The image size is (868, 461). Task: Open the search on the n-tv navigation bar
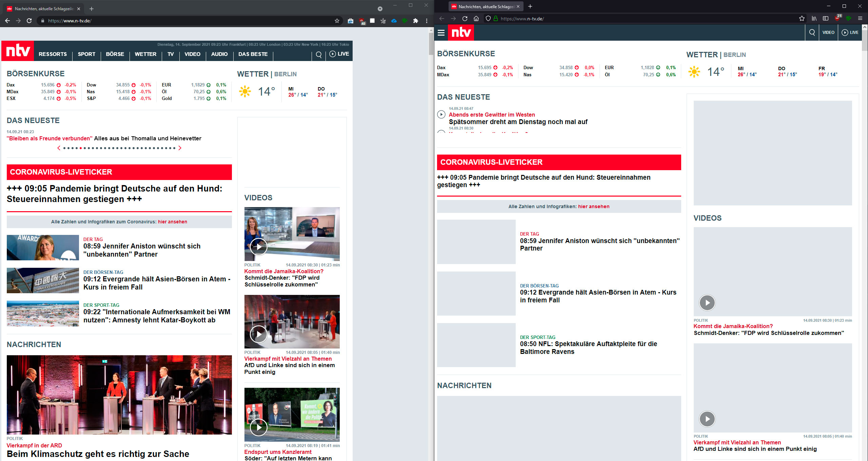click(318, 54)
